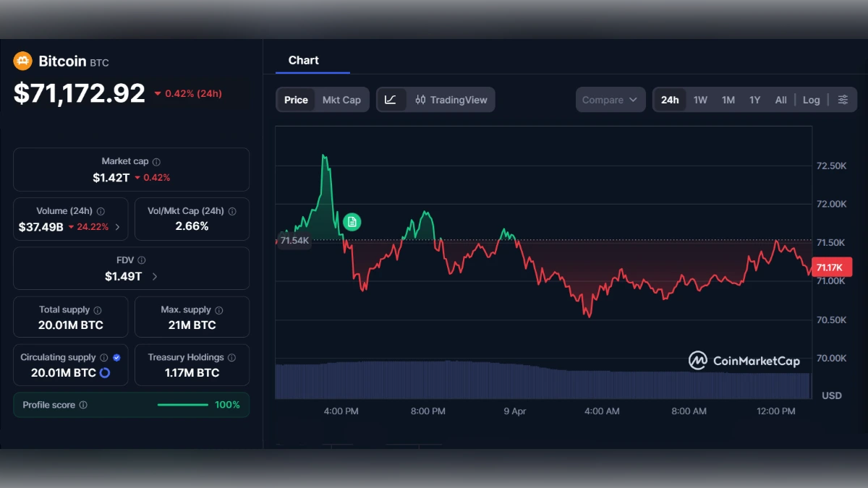This screenshot has height=488, width=868.
Task: Toggle to the TradingView chart mode
Action: coord(459,100)
